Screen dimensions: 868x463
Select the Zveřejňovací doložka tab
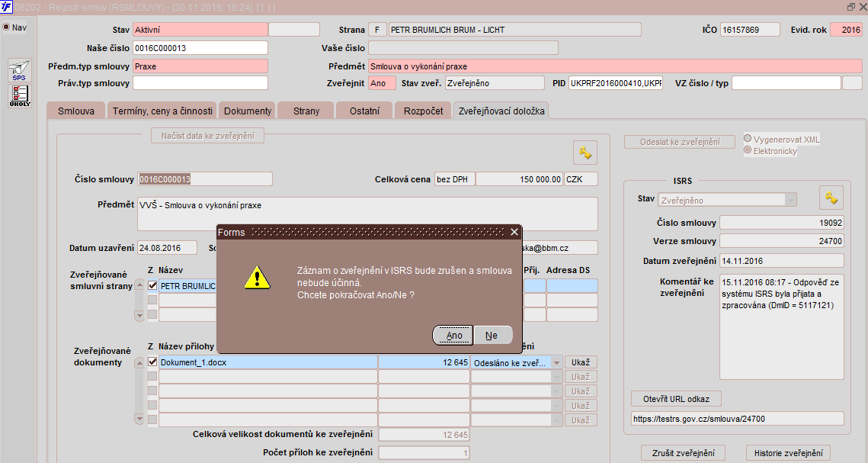point(501,111)
